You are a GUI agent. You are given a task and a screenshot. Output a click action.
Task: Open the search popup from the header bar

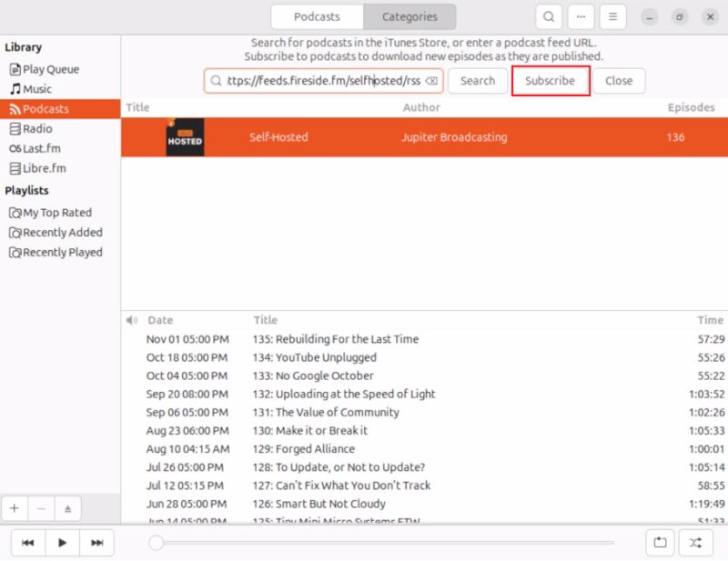click(x=550, y=16)
